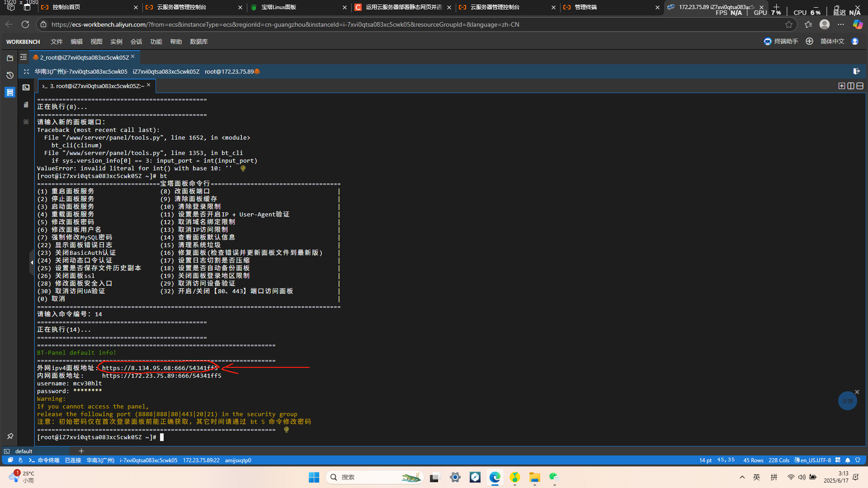
Task: Select the default tab at bottom
Action: 24,451
